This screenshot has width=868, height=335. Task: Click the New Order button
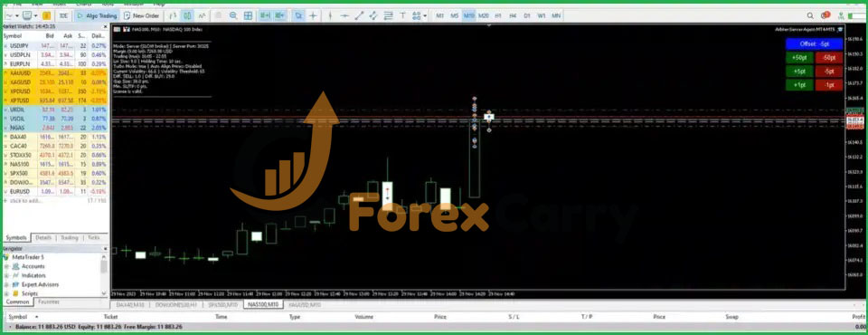(142, 15)
